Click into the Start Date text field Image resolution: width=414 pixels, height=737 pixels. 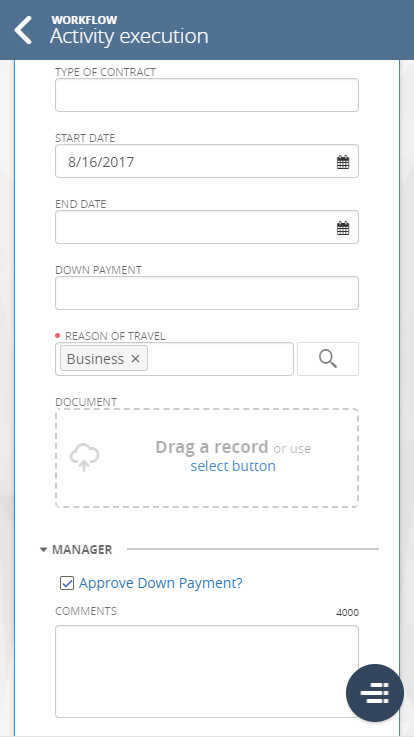point(195,161)
